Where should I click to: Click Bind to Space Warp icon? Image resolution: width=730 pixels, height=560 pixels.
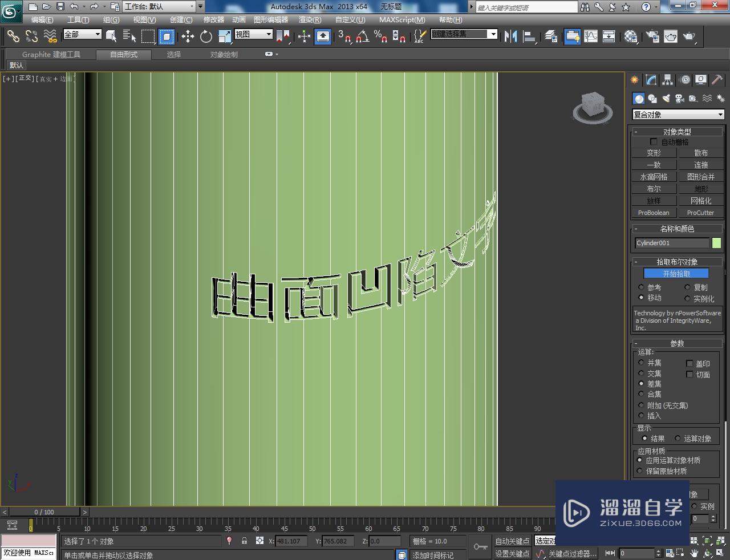click(x=50, y=36)
